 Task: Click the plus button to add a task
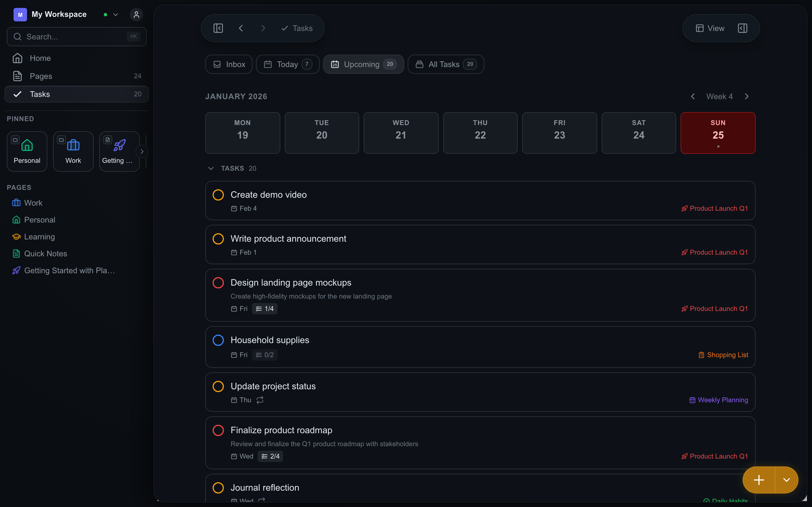[759, 480]
